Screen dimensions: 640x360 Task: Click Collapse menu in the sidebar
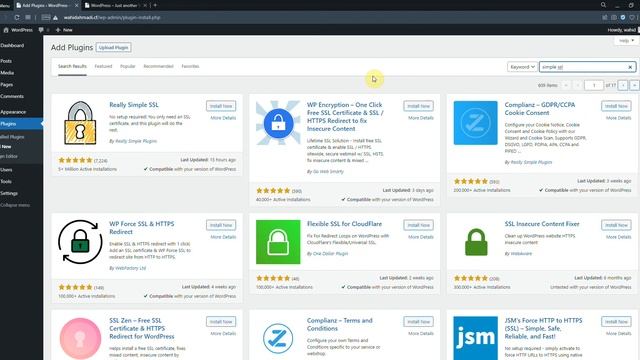(x=15, y=205)
